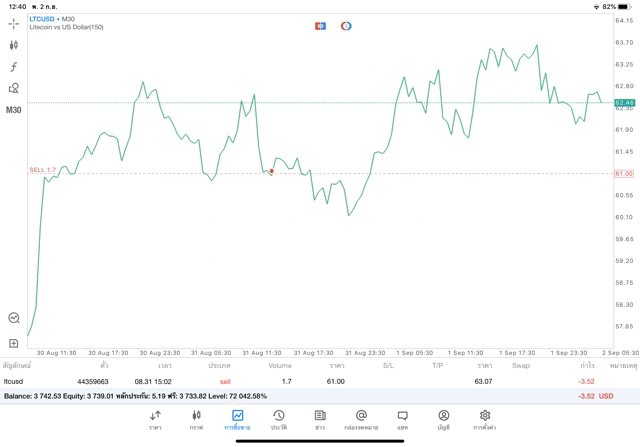Open the Quotes tab with arrows icon

pyautogui.click(x=155, y=418)
